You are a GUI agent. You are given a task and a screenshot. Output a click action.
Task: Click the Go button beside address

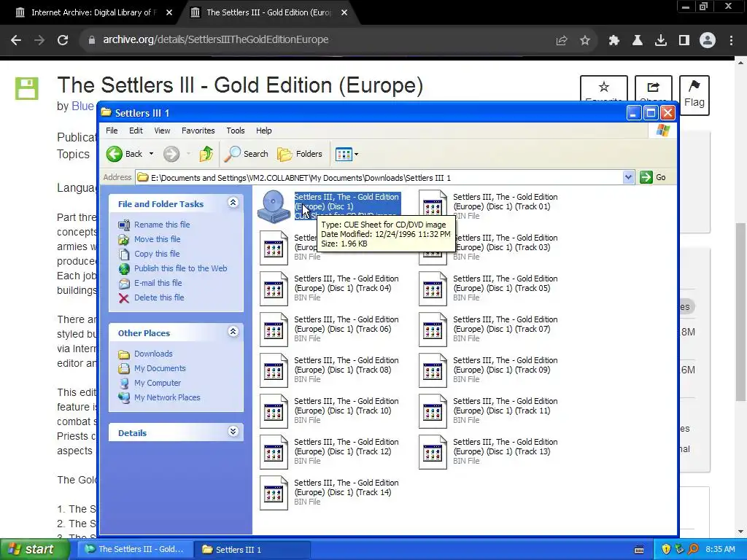(653, 177)
